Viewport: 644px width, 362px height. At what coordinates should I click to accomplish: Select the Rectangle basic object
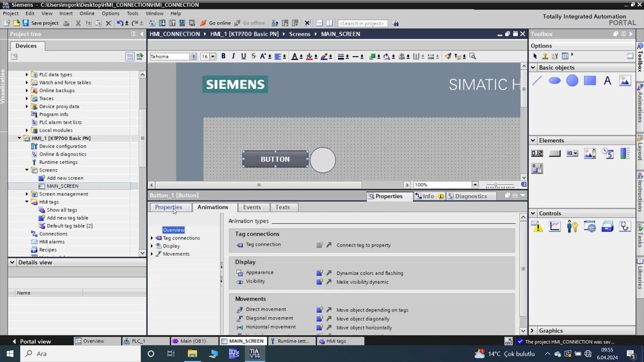[590, 81]
